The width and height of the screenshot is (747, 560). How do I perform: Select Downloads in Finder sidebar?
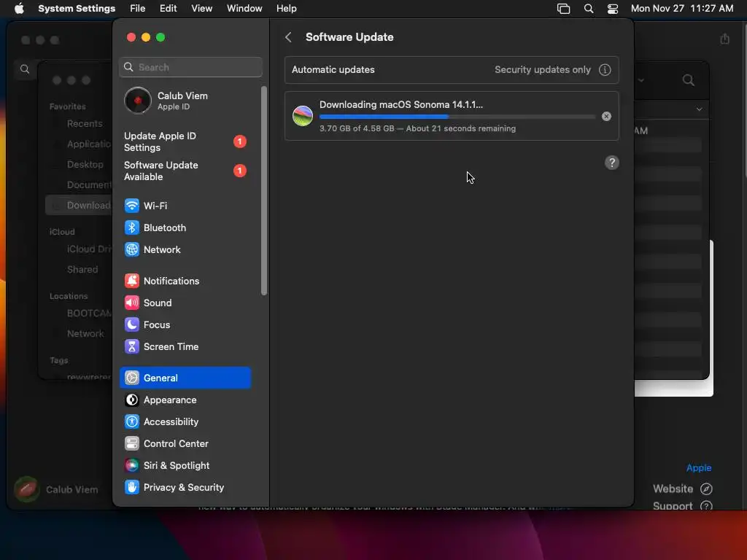coord(80,205)
